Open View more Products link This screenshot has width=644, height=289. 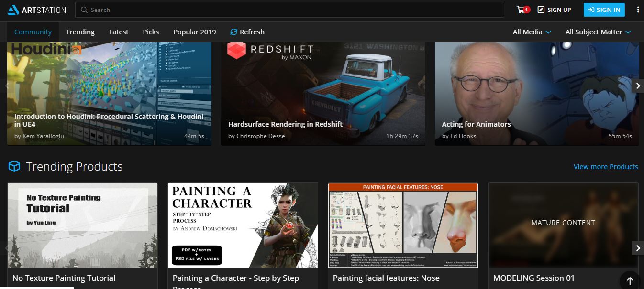tap(606, 167)
